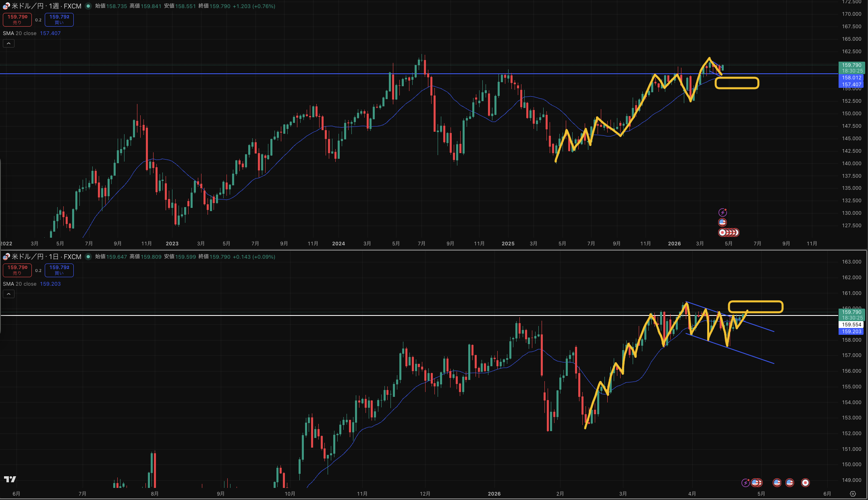868x500 pixels.
Task: Click the green market status dot on the weekly chart
Action: click(x=88, y=6)
